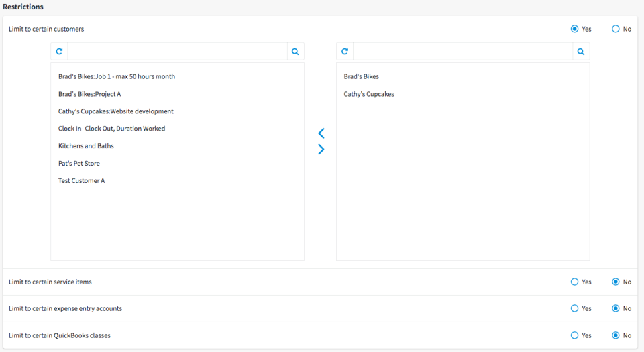The width and height of the screenshot is (644, 352).
Task: Select Kitchens and Baths customer
Action: pyautogui.click(x=86, y=145)
